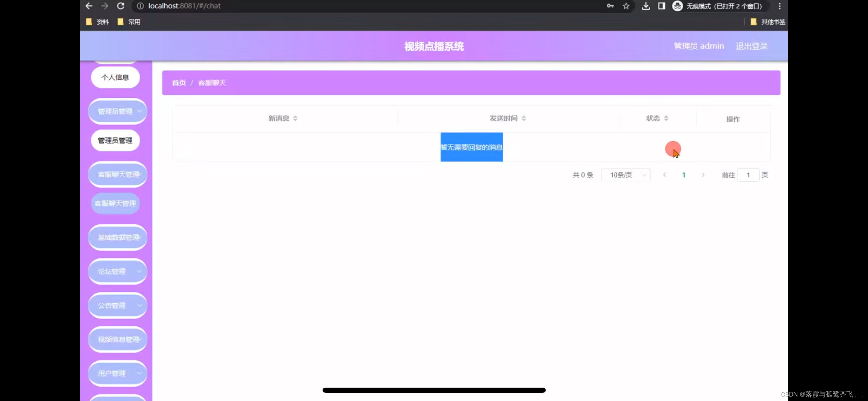Viewport: 868px width, 401px height.
Task: Click the address bar URL localhost:8081/#/chat
Action: pos(184,6)
